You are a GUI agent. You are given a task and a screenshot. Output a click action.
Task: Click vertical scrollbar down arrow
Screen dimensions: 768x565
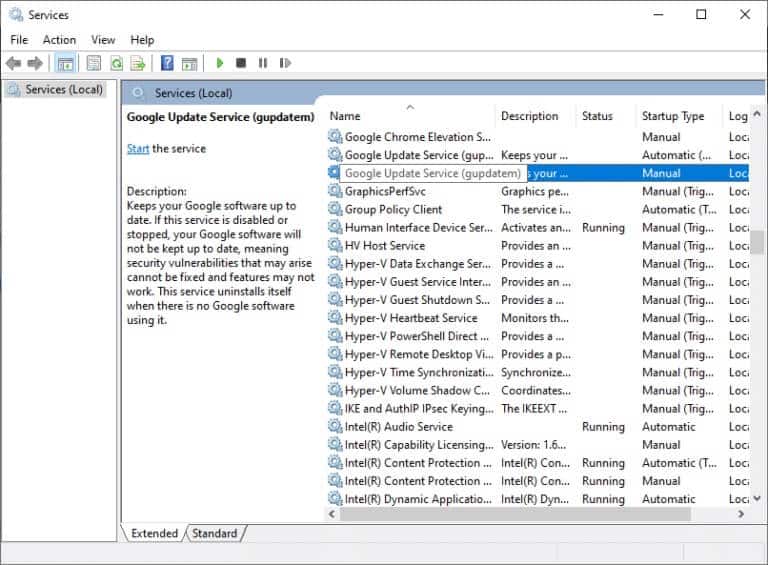(757, 498)
